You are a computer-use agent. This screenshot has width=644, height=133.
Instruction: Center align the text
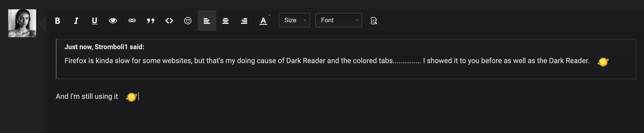(226, 21)
